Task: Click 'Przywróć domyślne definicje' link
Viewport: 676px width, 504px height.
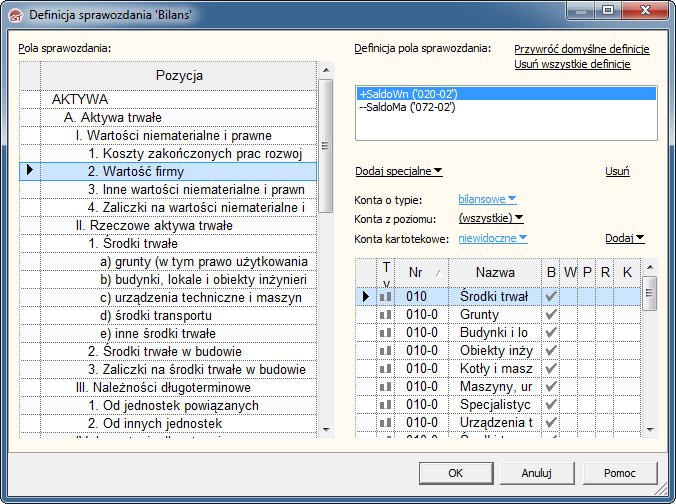Action: [x=581, y=49]
